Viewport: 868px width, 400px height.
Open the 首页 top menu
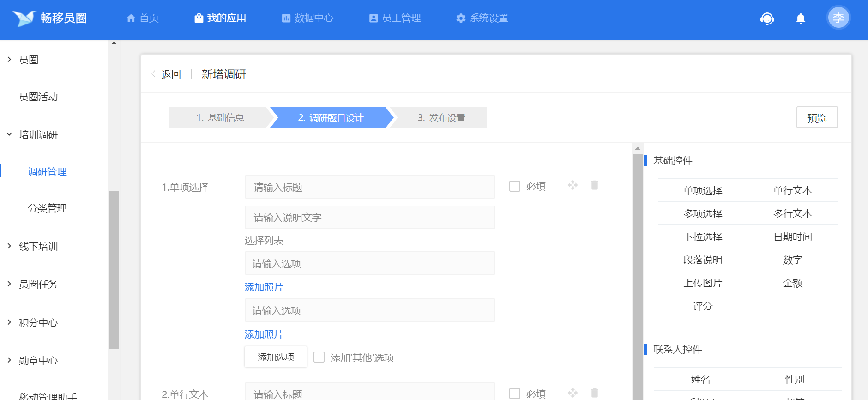point(143,18)
